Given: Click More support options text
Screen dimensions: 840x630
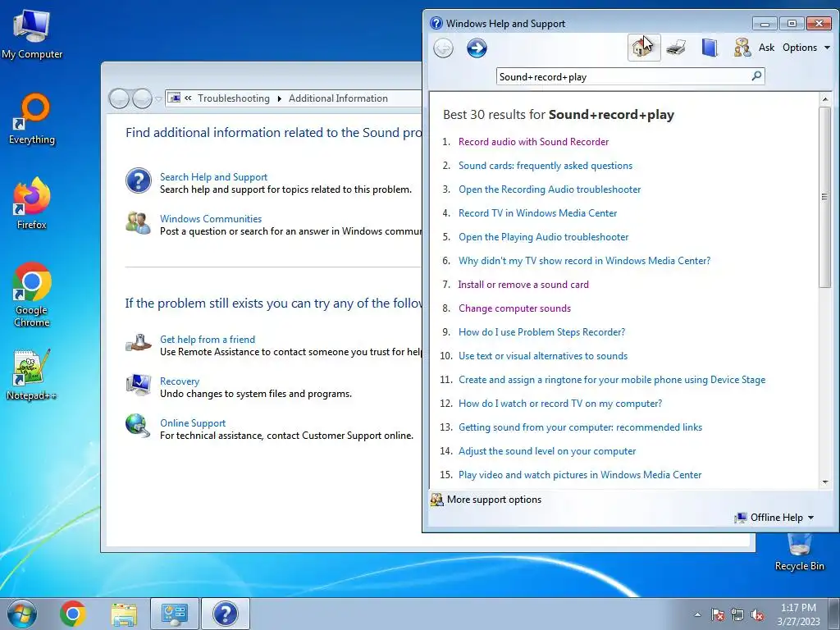Looking at the screenshot, I should pos(494,500).
